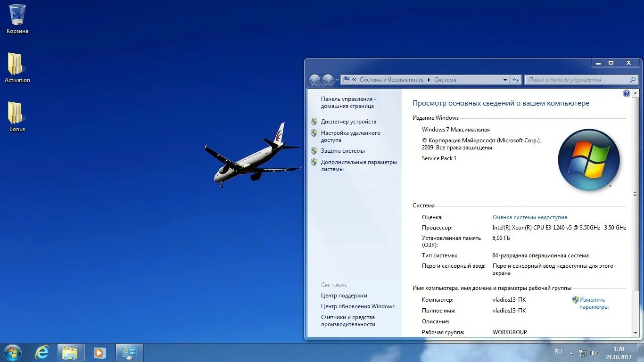Open the Windows Start menu orb

click(13, 353)
